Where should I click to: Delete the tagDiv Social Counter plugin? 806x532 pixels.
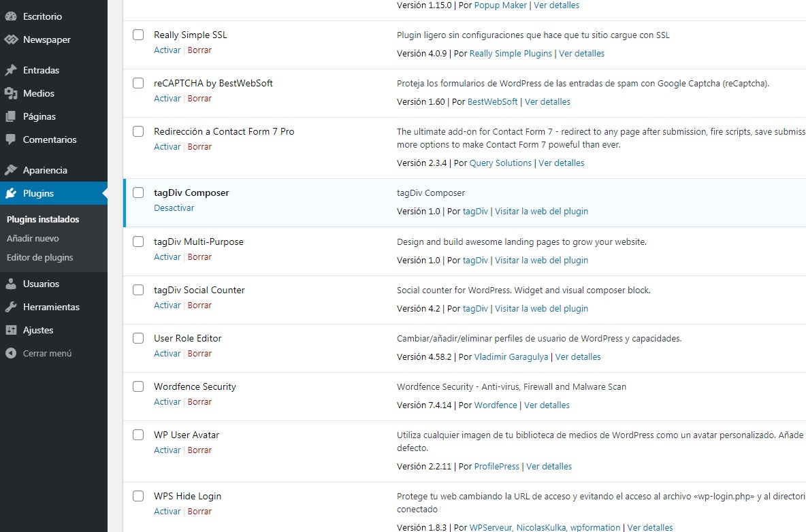199,305
